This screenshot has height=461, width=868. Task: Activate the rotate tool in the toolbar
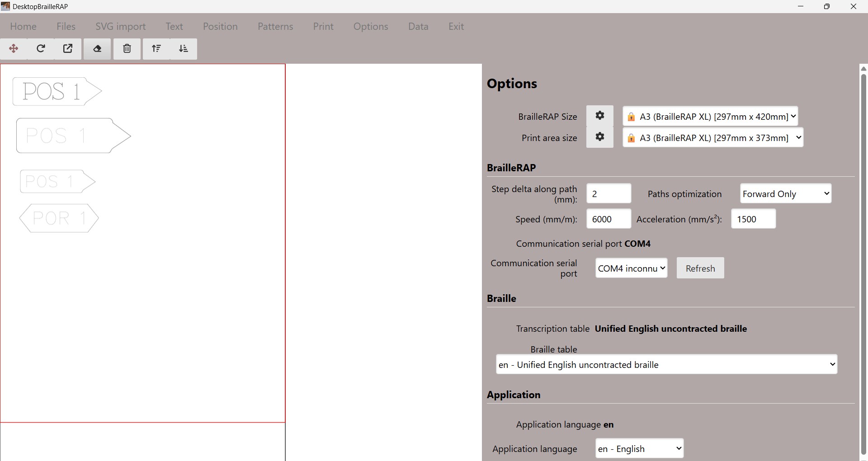click(41, 49)
